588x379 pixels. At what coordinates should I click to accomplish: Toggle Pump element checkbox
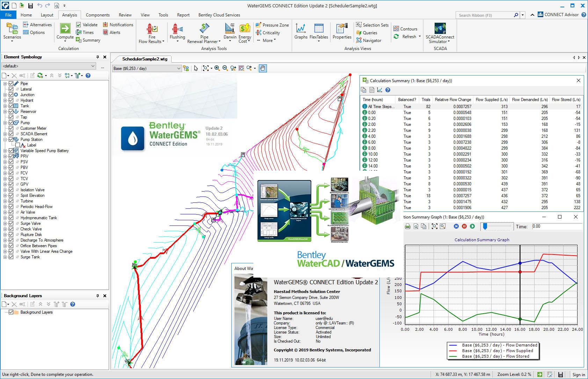tap(11, 123)
